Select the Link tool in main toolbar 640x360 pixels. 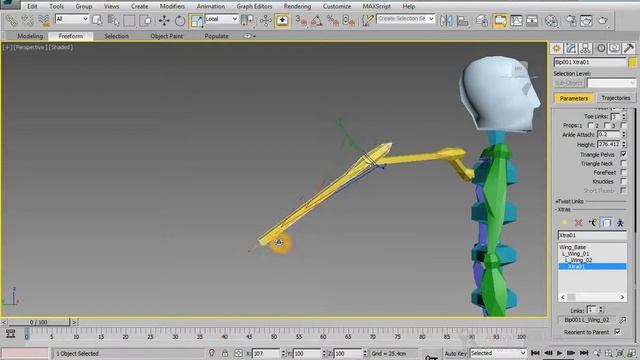click(11, 20)
